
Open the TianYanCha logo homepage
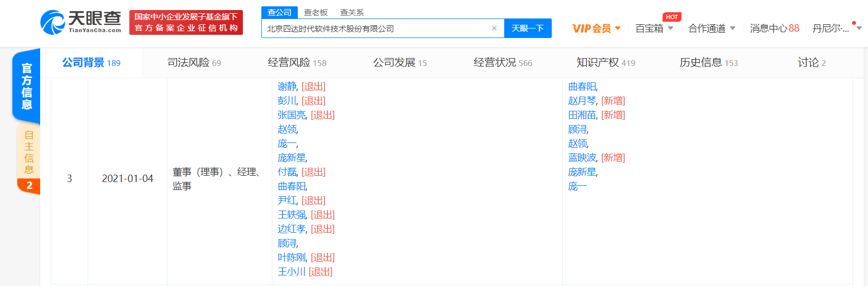81,22
